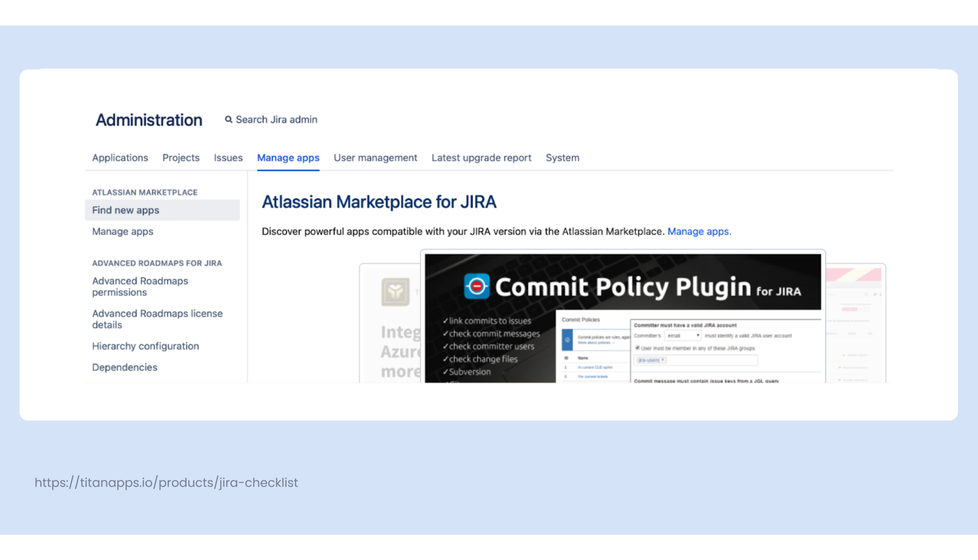Open the System tab
978x560 pixels.
click(x=562, y=158)
